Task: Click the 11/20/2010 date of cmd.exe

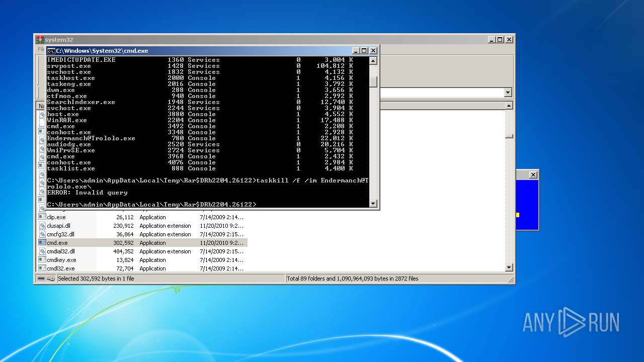Action: pos(221,243)
